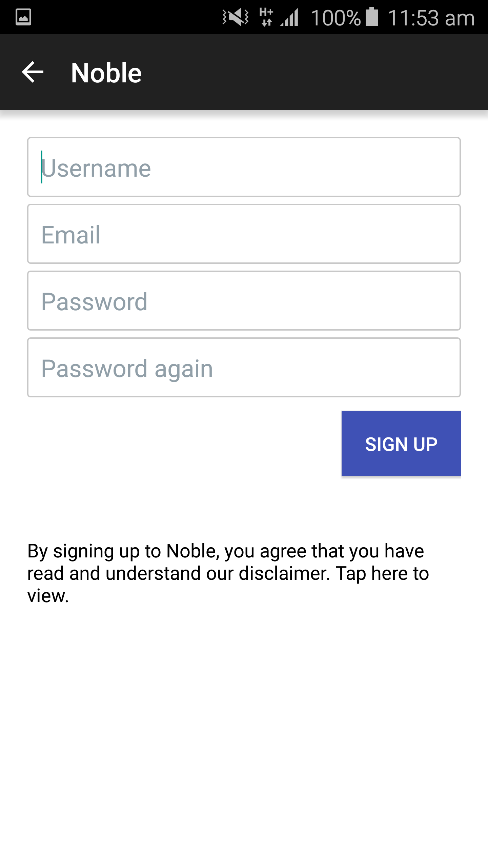
Task: Tap the H+ mobile data icon
Action: click(266, 17)
